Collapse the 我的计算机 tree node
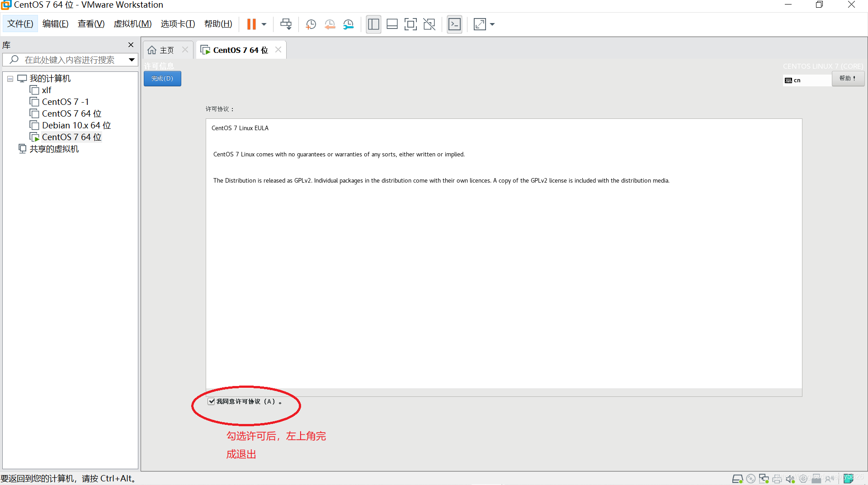868x485 pixels. tap(10, 79)
